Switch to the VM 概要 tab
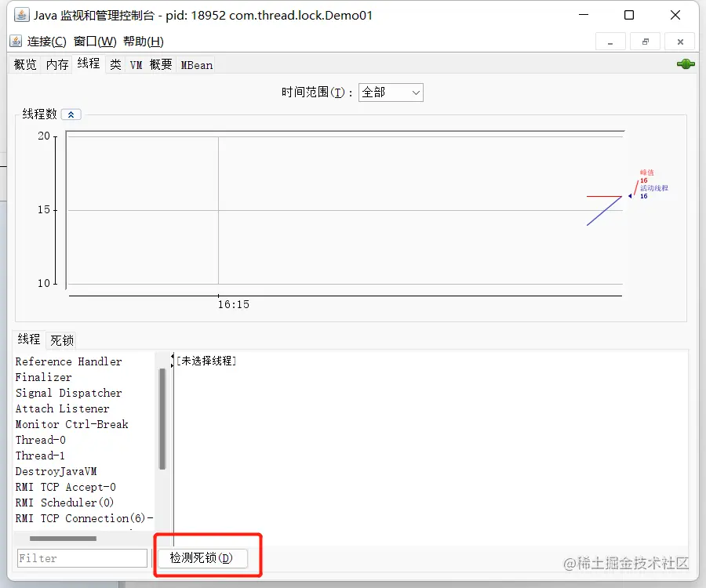Viewport: 706px width, 588px height. 151,65
